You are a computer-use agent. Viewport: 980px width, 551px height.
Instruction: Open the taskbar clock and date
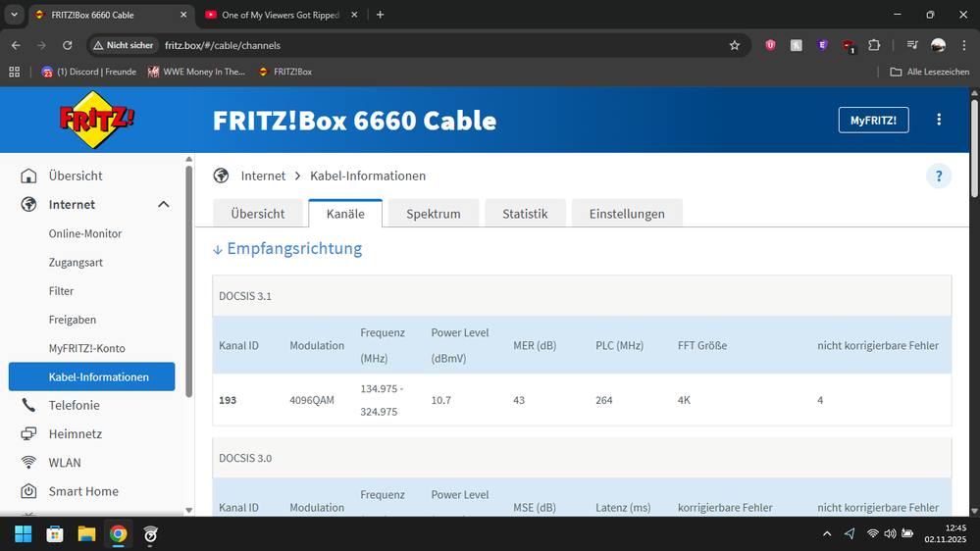pos(947,533)
